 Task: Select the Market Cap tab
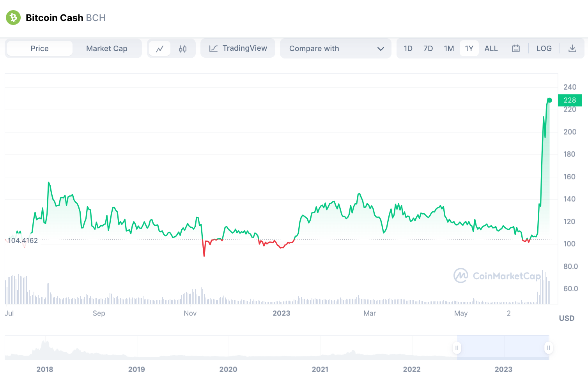tap(107, 48)
